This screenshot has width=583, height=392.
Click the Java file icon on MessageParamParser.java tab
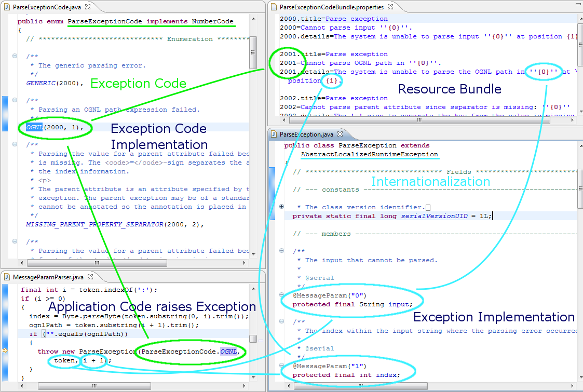7,277
